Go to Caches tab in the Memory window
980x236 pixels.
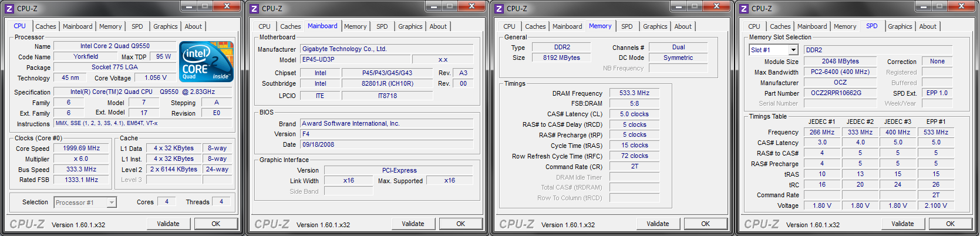tap(536, 26)
